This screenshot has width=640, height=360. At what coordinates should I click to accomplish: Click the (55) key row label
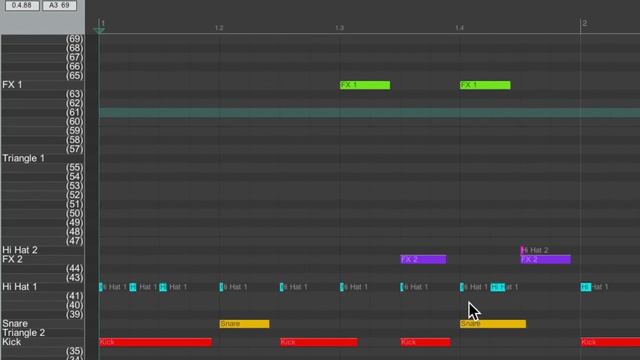[x=75, y=167]
